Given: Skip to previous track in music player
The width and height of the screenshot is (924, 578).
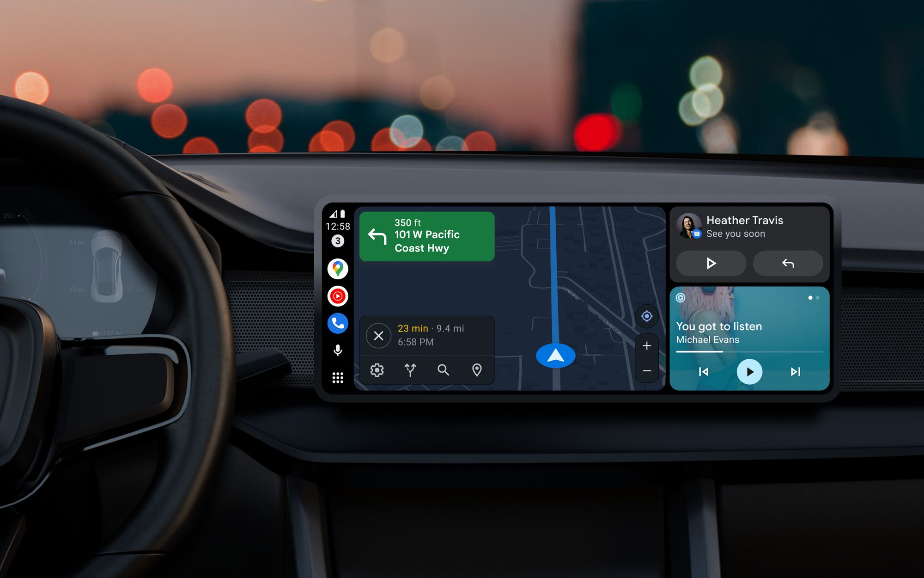Looking at the screenshot, I should (x=703, y=372).
